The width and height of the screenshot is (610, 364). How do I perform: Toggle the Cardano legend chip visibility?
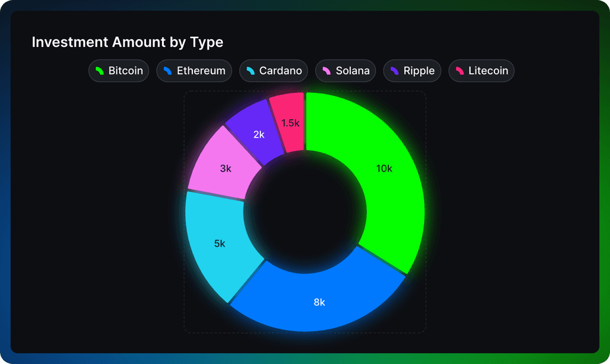(x=273, y=70)
